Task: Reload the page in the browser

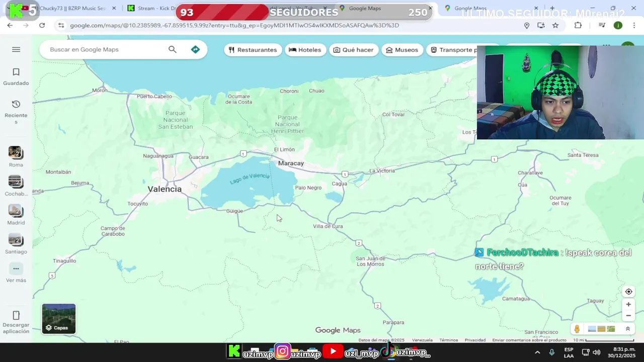Action: (x=42, y=25)
